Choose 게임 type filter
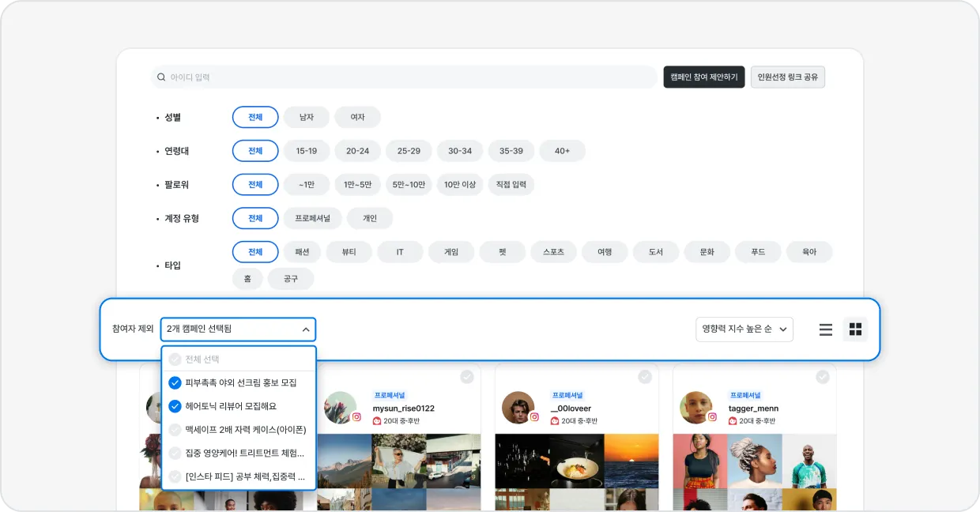The height and width of the screenshot is (512, 980). (x=451, y=252)
